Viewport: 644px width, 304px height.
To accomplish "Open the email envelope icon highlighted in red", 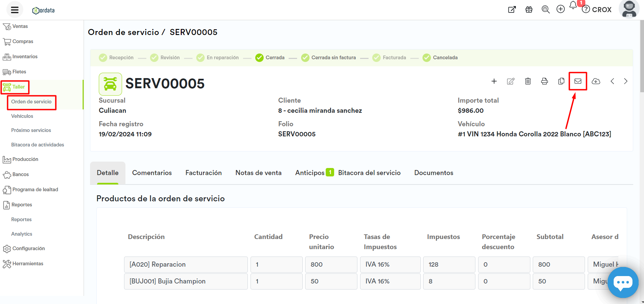I will [578, 81].
